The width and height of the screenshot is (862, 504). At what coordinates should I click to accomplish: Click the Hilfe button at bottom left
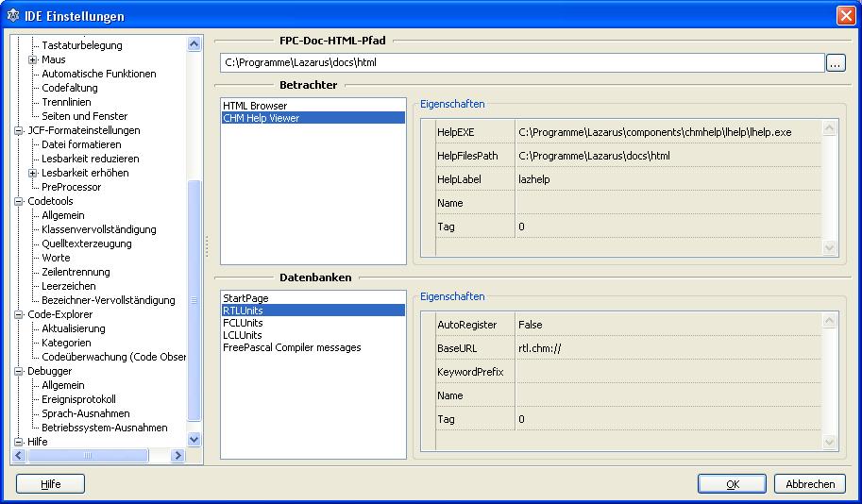point(51,484)
